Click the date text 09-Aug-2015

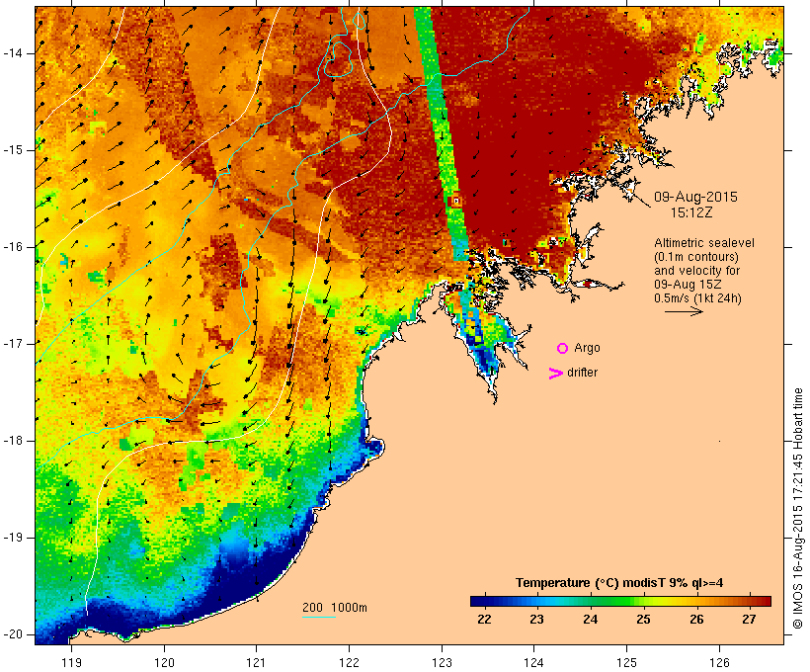point(695,197)
